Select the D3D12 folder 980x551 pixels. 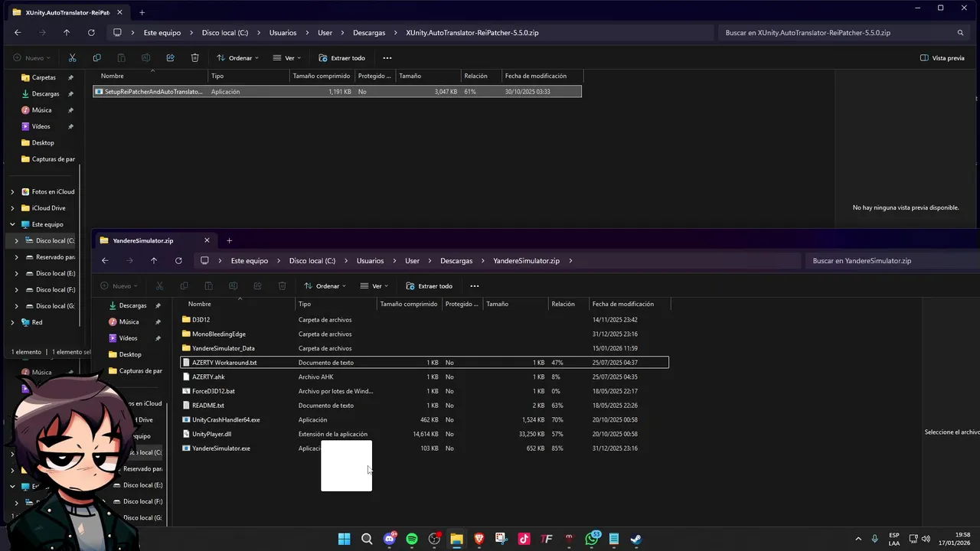point(425,319)
